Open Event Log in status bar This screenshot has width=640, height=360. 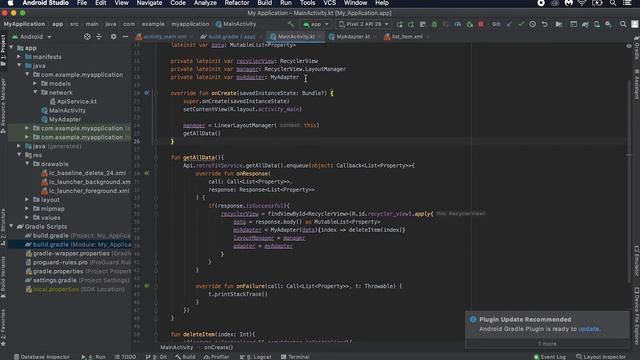click(x=550, y=357)
